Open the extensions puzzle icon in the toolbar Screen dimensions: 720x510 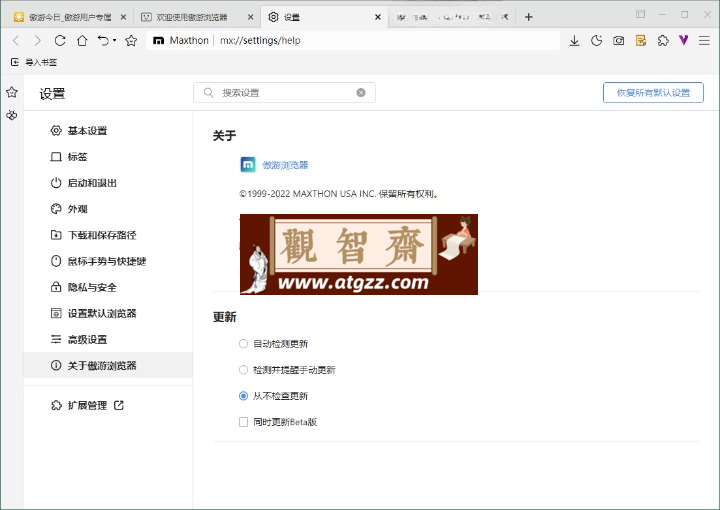click(663, 41)
